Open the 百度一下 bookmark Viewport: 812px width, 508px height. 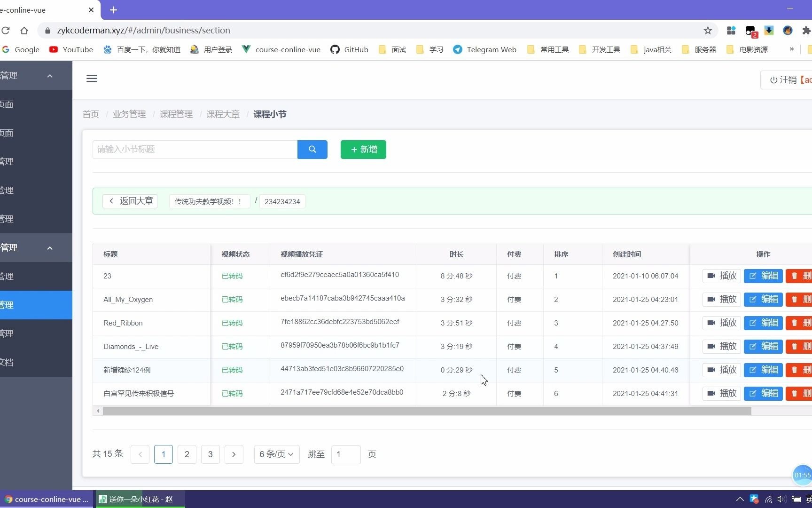pos(142,49)
